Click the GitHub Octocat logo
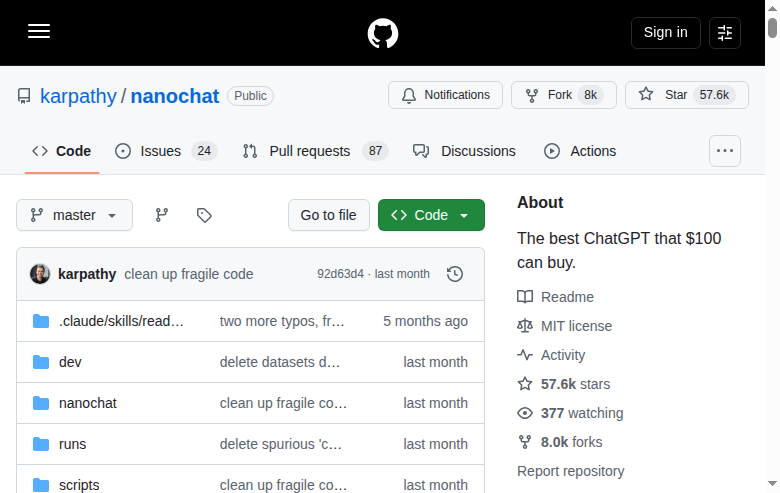 (383, 33)
